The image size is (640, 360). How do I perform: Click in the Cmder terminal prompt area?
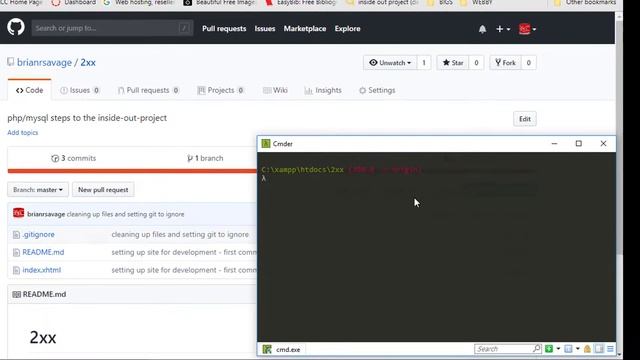point(436,247)
